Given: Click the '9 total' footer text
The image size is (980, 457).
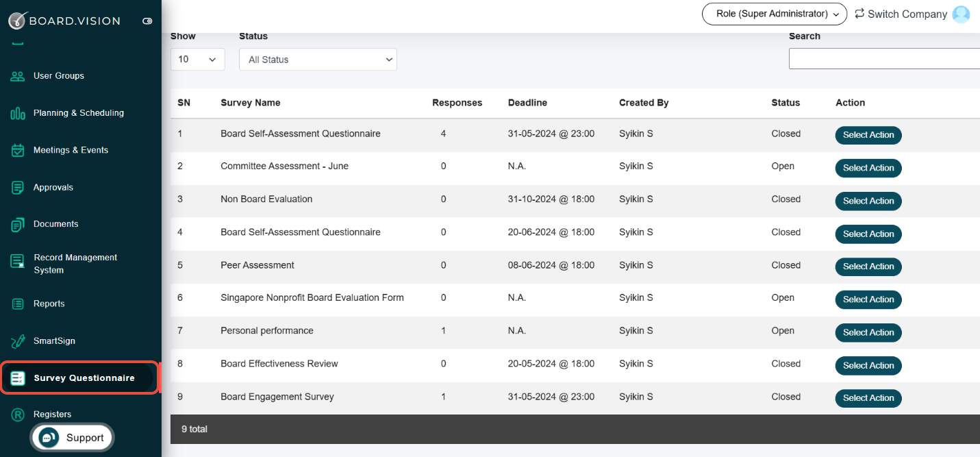Looking at the screenshot, I should 194,429.
